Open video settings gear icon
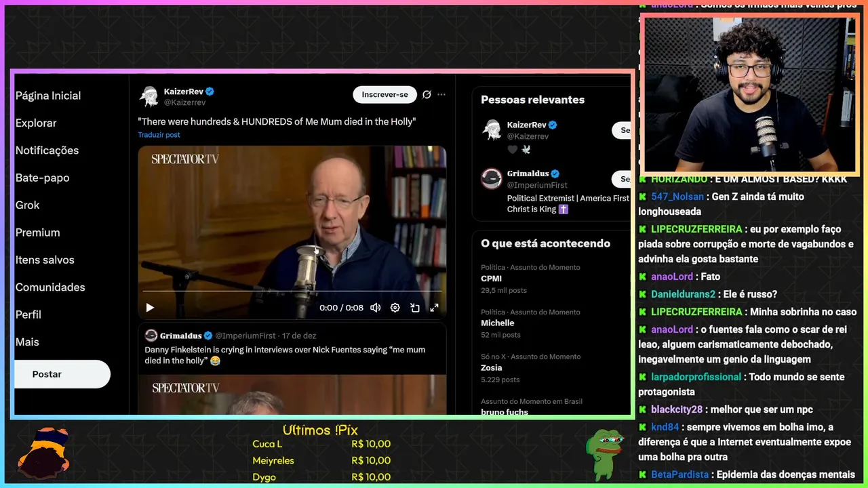Screen dimensions: 868x488 click(395, 308)
